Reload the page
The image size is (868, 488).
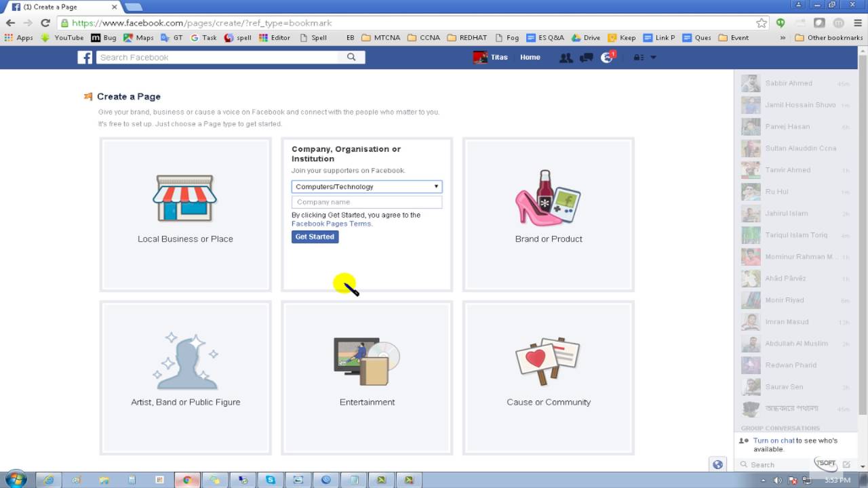[x=45, y=22]
